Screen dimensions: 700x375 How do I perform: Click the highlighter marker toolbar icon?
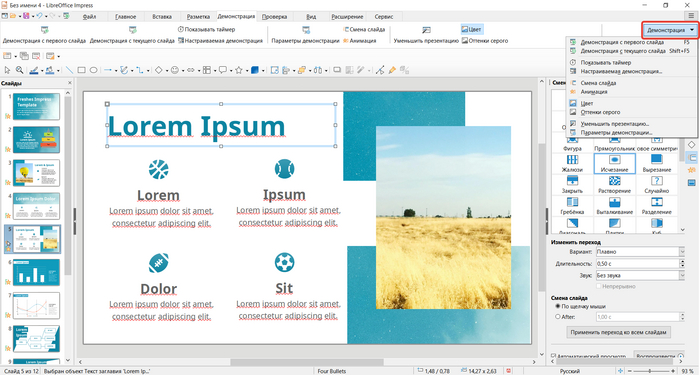392,70
